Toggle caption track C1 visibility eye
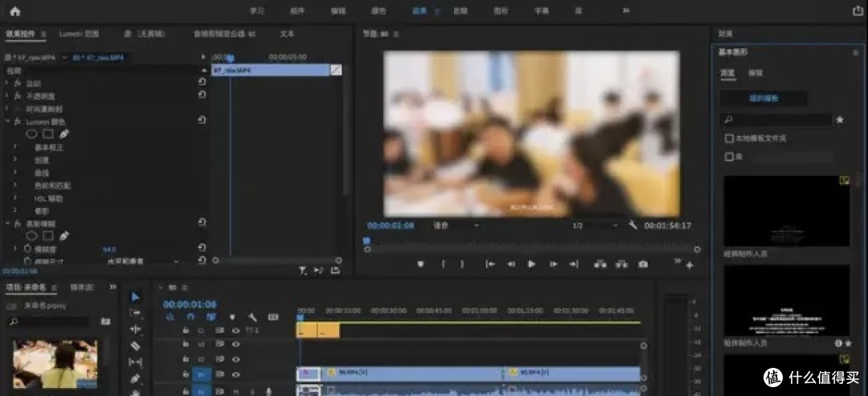Screen dimensions: 868x396 (x=235, y=330)
